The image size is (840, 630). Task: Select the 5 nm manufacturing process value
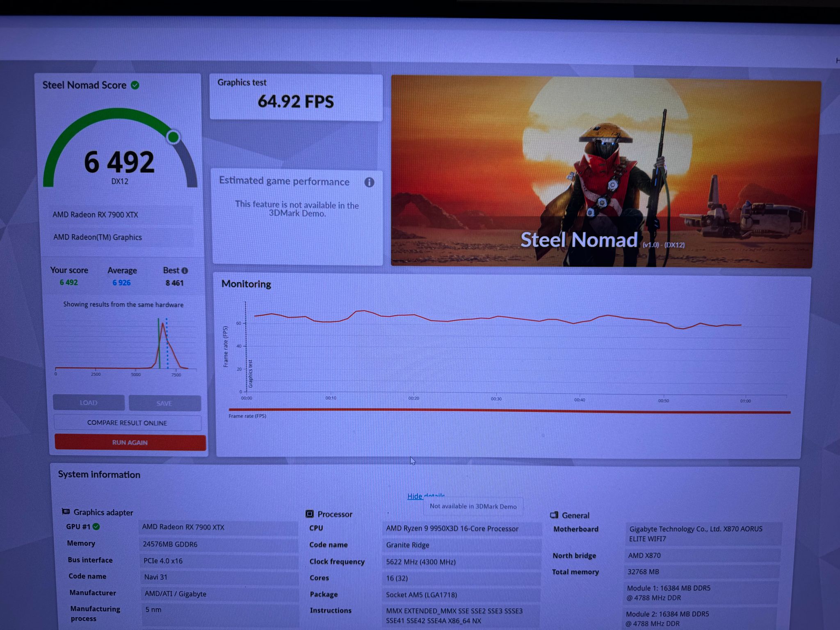click(x=153, y=609)
